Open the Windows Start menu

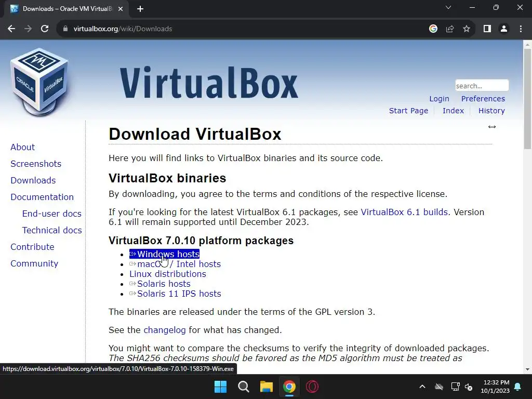tap(220, 387)
